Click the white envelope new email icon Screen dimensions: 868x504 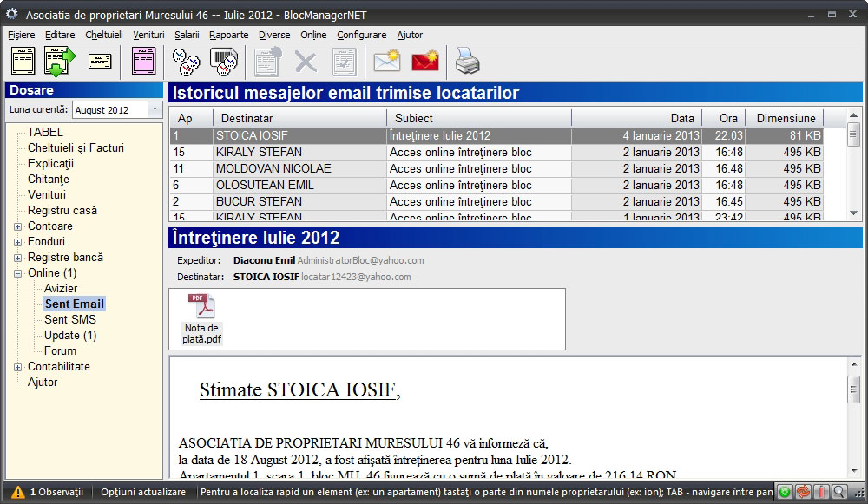(x=386, y=62)
